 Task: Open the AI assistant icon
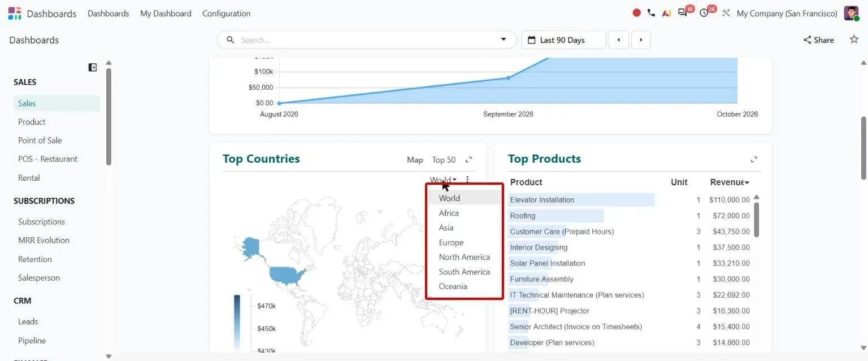667,13
